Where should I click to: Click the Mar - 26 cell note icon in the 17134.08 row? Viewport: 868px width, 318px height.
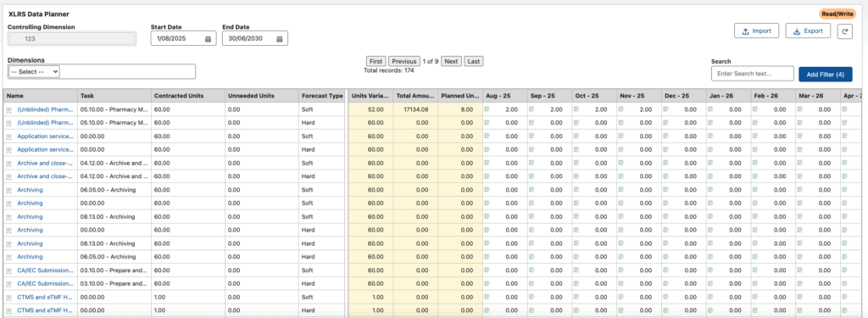[800, 109]
